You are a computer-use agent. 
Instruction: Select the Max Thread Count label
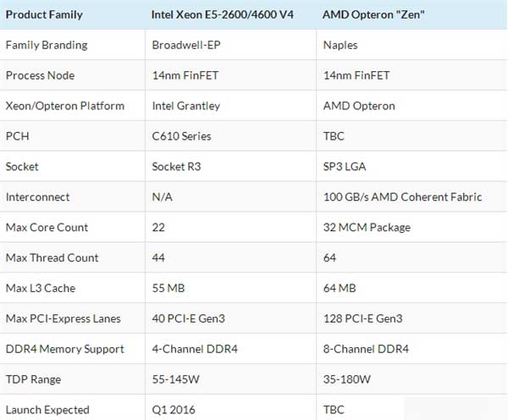point(52,258)
